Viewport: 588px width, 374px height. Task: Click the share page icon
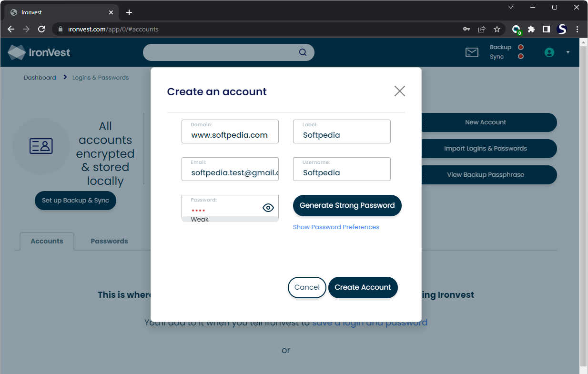tap(482, 29)
